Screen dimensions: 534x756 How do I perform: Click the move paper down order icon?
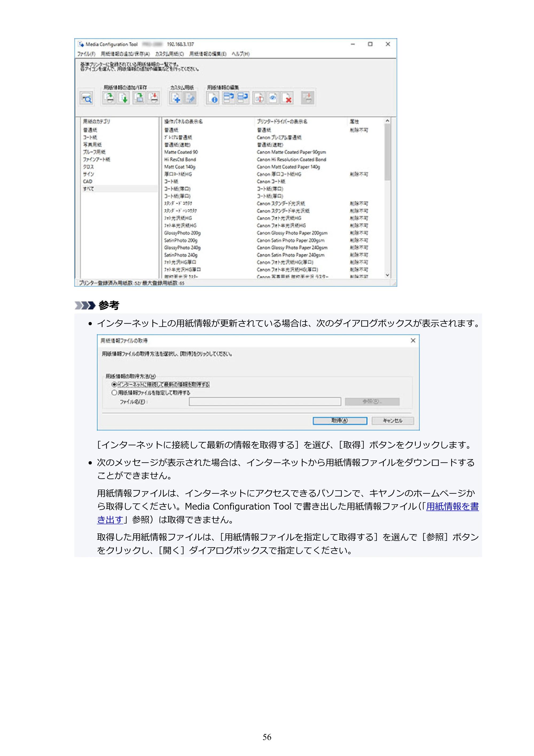click(x=242, y=98)
